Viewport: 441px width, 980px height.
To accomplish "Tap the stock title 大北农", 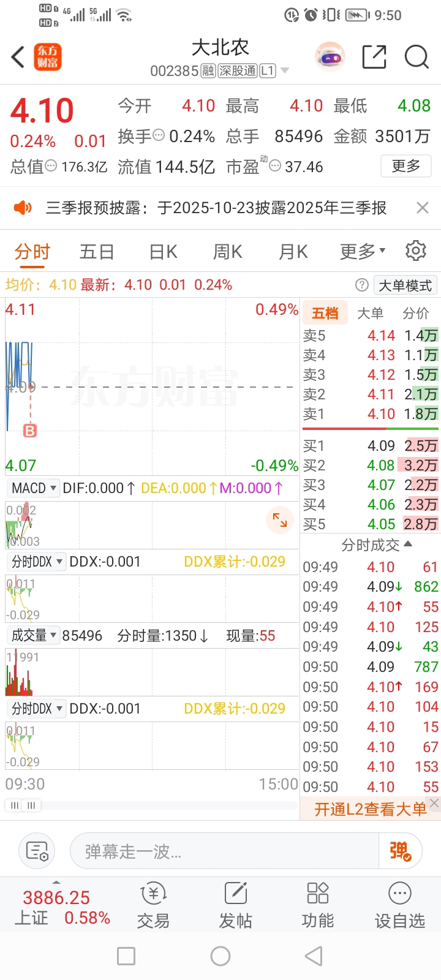I will pyautogui.click(x=221, y=48).
